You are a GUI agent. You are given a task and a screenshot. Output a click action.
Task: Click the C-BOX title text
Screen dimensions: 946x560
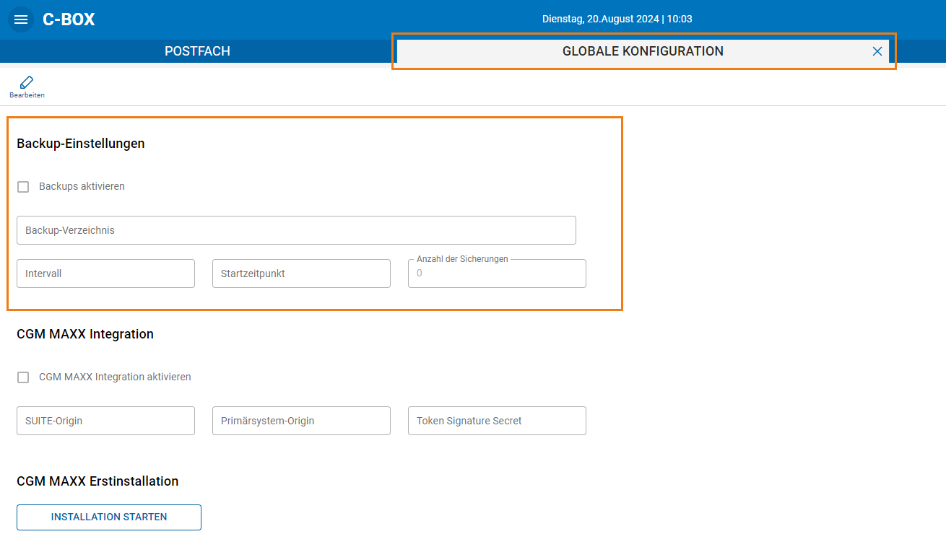[69, 19]
